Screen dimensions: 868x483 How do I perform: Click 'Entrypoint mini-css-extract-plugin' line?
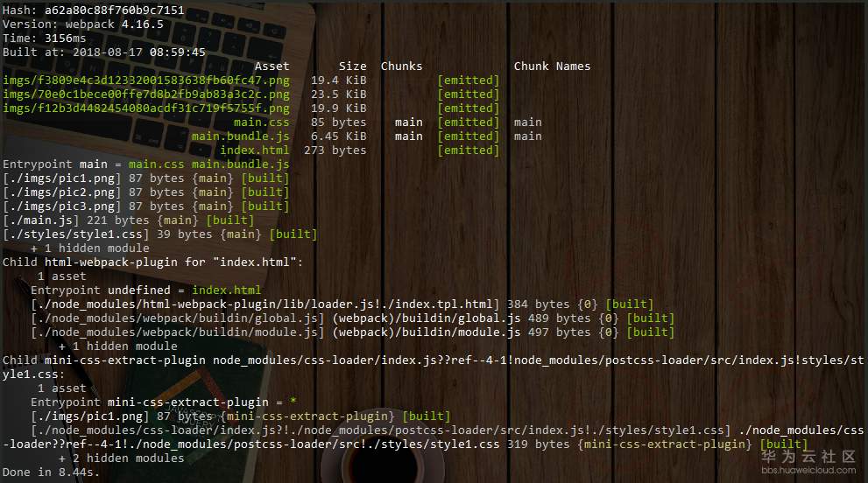tap(163, 402)
